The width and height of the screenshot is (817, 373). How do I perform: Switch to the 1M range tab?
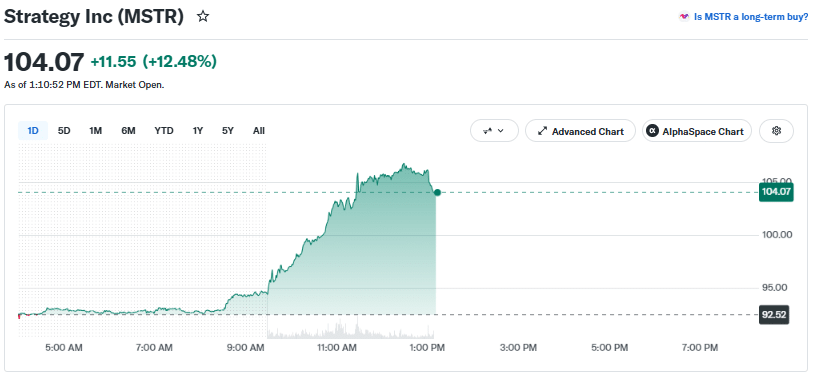point(95,131)
